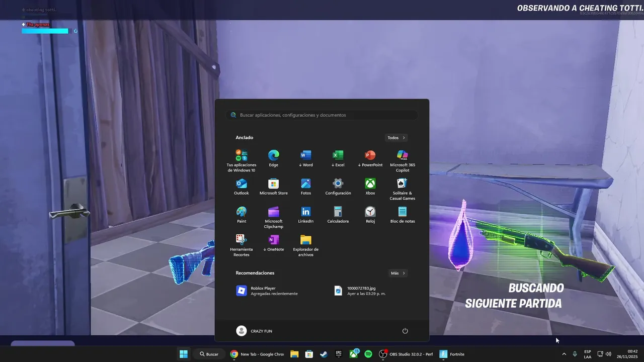Open Edge from pinned apps
644x362 pixels.
pos(273,158)
